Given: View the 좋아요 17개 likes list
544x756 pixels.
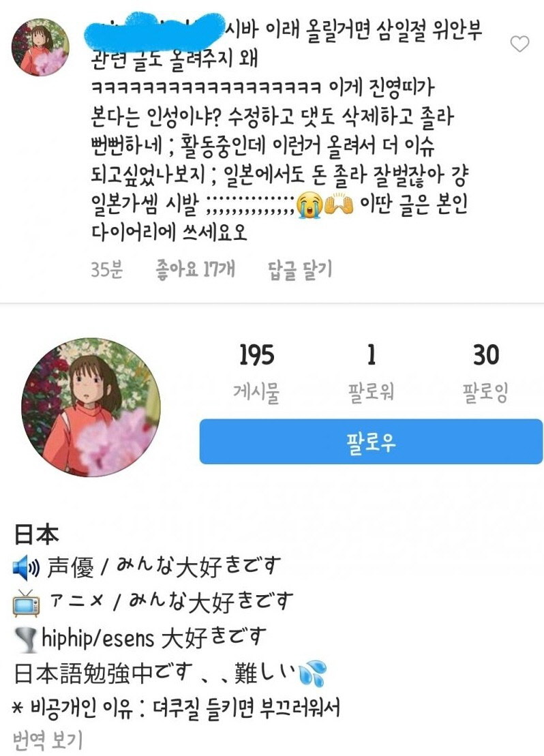Looking at the screenshot, I should click(x=196, y=269).
